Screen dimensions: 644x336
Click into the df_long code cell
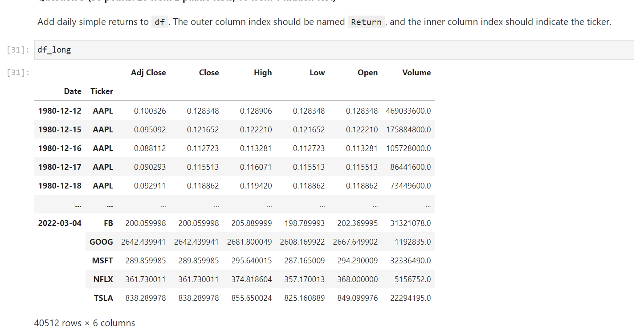pos(334,50)
